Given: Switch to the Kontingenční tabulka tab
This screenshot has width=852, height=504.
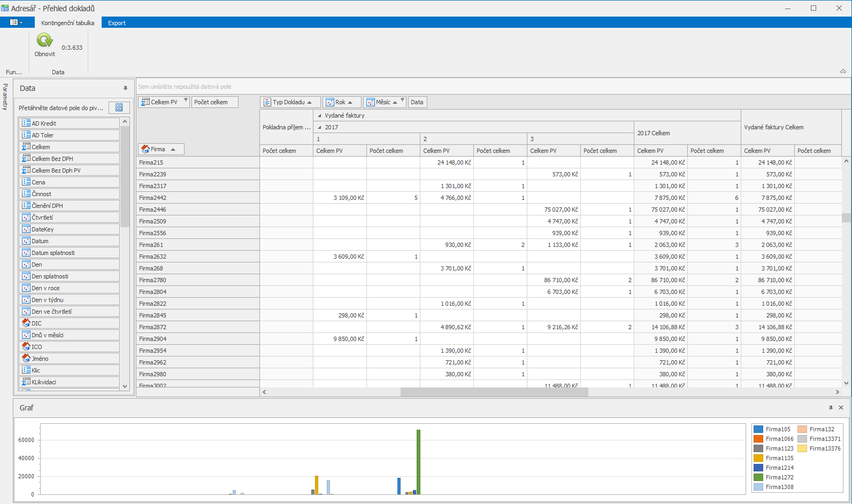Looking at the screenshot, I should [x=68, y=23].
